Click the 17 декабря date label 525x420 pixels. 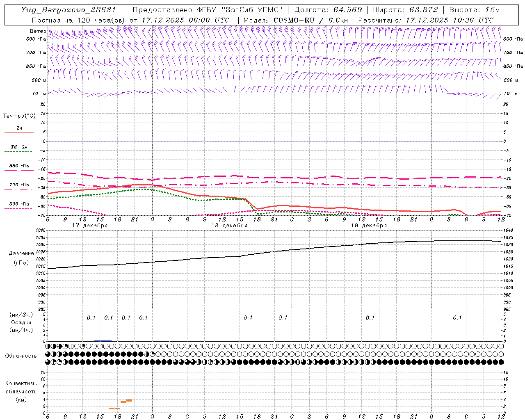tap(90, 226)
